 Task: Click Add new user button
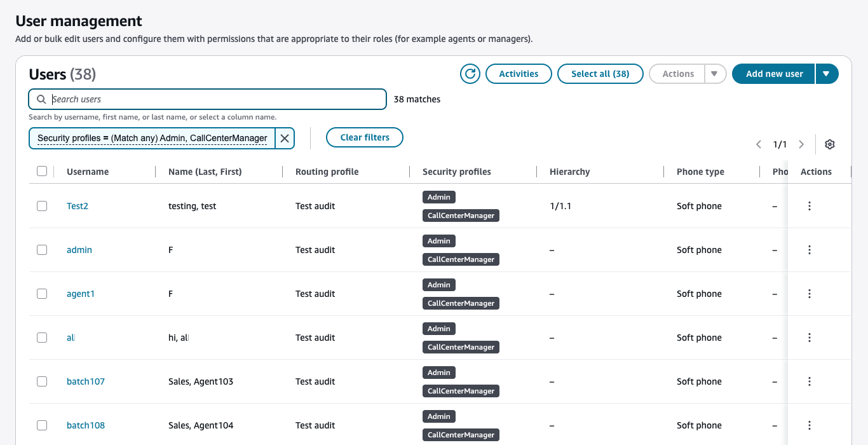[x=774, y=74]
